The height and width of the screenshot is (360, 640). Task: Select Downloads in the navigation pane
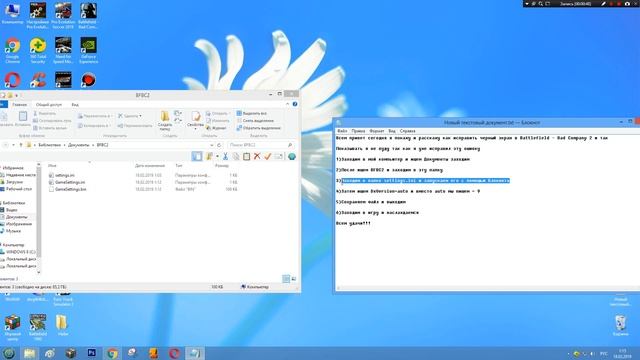point(14,182)
